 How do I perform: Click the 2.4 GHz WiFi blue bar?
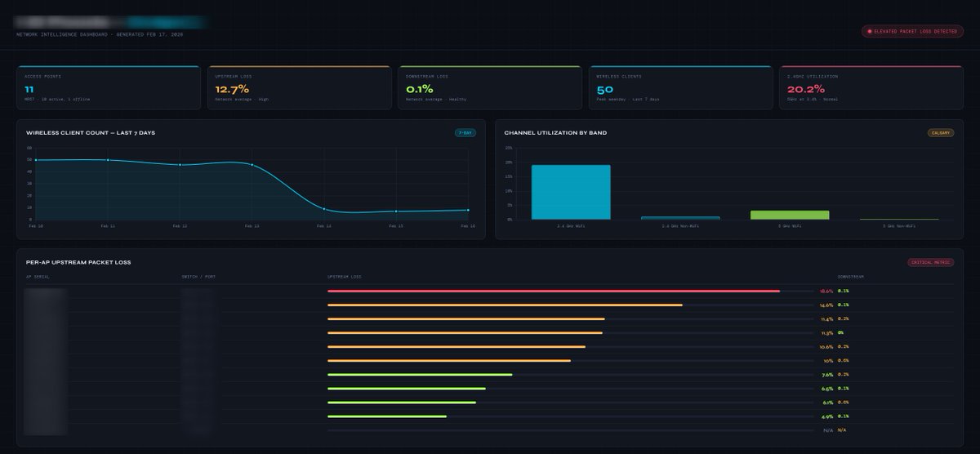tap(571, 192)
